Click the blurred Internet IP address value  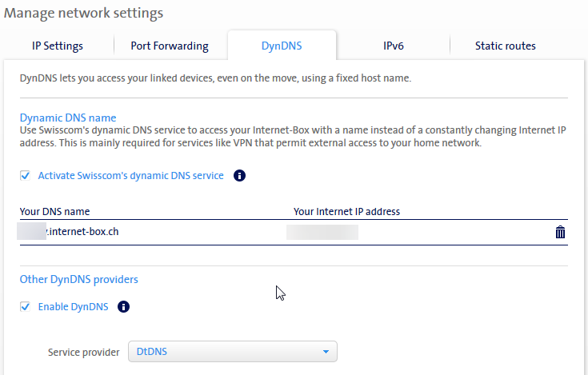pos(322,233)
